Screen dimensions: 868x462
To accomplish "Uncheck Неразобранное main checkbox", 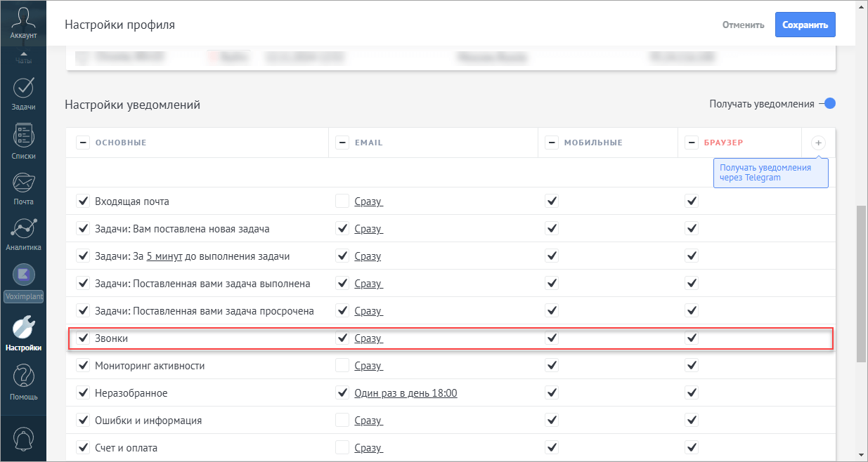I will click(x=83, y=393).
